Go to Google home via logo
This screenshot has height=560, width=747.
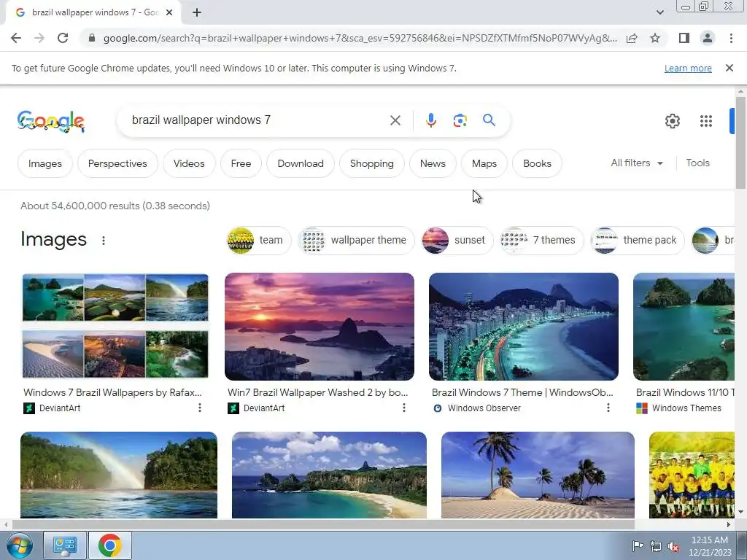[50, 122]
